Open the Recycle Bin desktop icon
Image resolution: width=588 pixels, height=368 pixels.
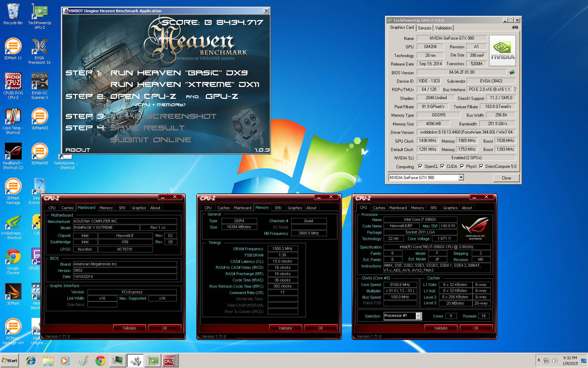[13, 15]
